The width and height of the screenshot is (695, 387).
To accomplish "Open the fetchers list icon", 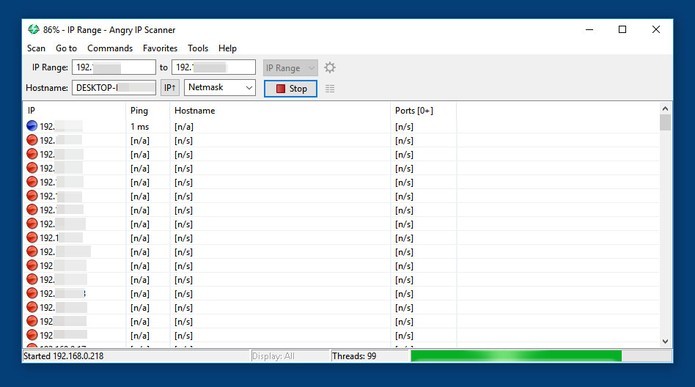I will click(x=330, y=88).
